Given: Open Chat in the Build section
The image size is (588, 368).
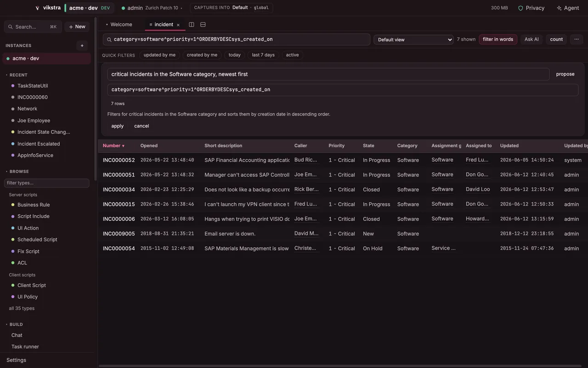Looking at the screenshot, I should (x=17, y=335).
